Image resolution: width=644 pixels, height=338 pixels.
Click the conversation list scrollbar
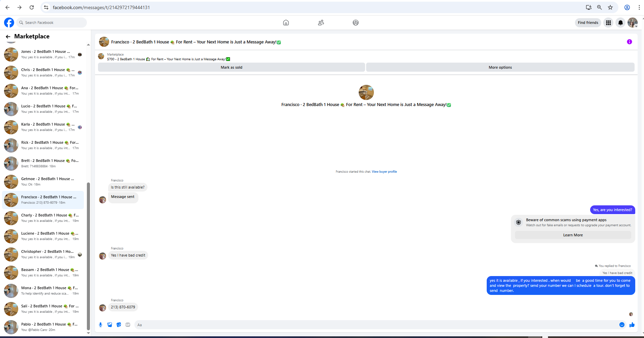[88, 256]
